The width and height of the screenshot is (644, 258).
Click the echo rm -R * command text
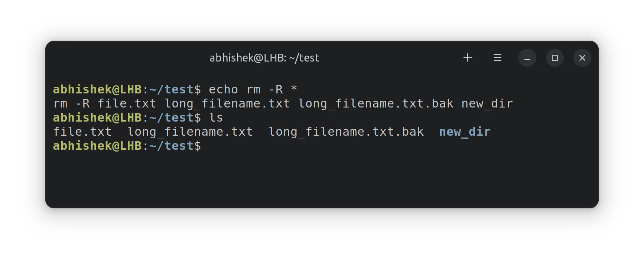click(253, 89)
